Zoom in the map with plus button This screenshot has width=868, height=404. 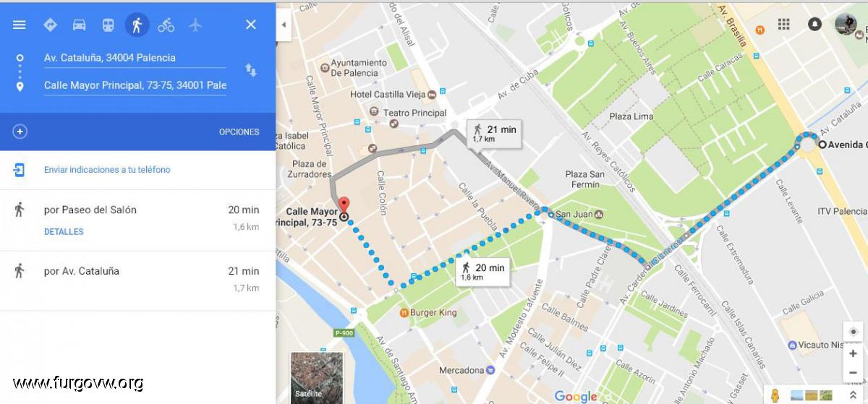pos(854,353)
